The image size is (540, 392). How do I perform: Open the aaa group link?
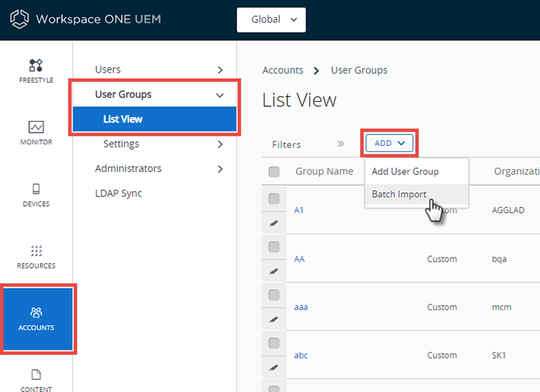301,307
